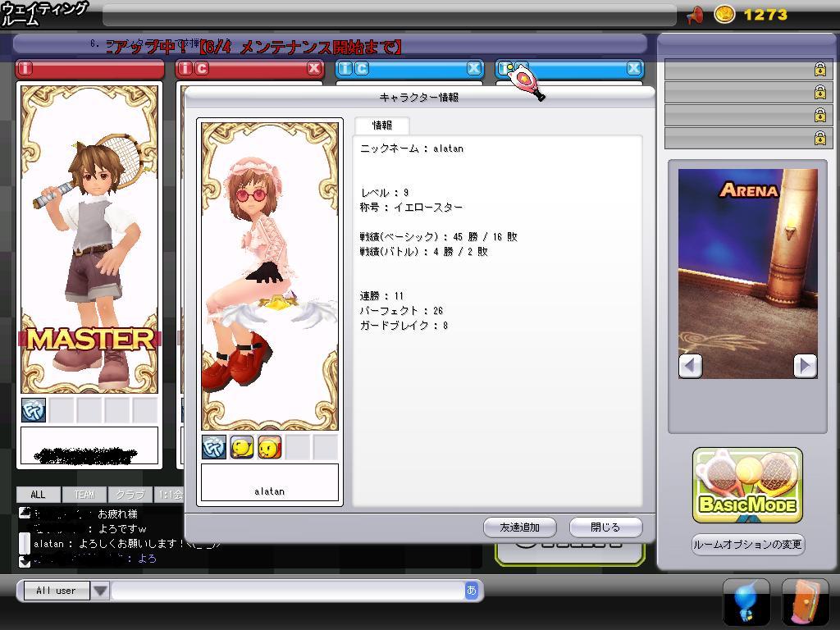Screen dimensions: 840x630
Task: Show previous arena map with left arrow
Action: click(691, 365)
